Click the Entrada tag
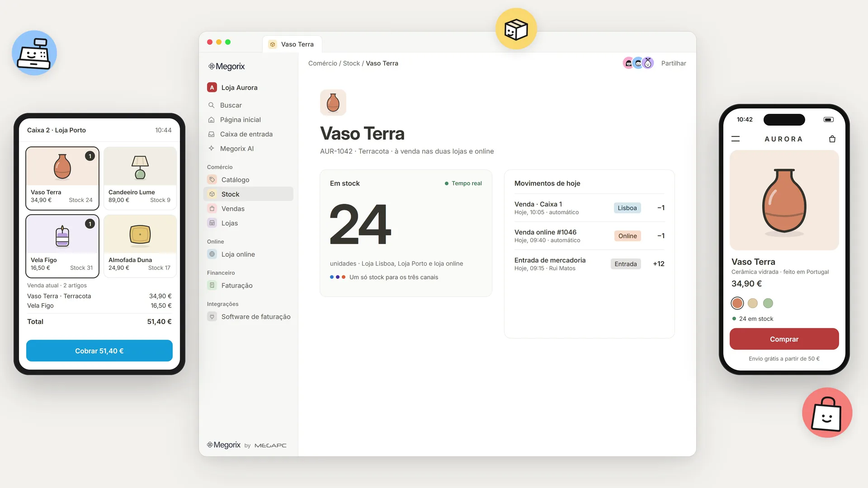The image size is (868, 488). pyautogui.click(x=626, y=264)
